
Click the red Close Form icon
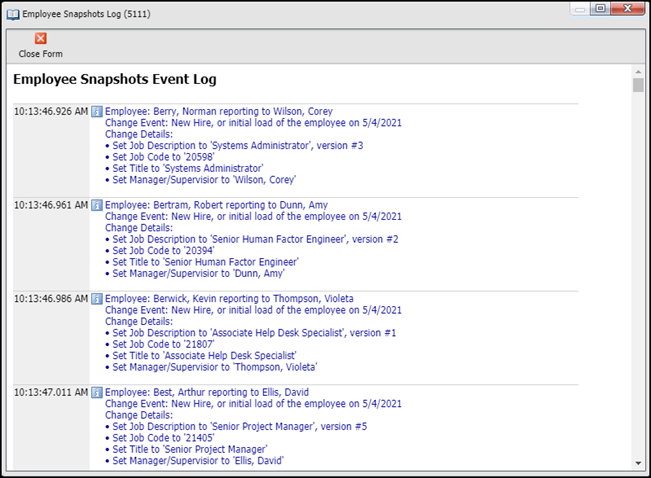tap(40, 39)
